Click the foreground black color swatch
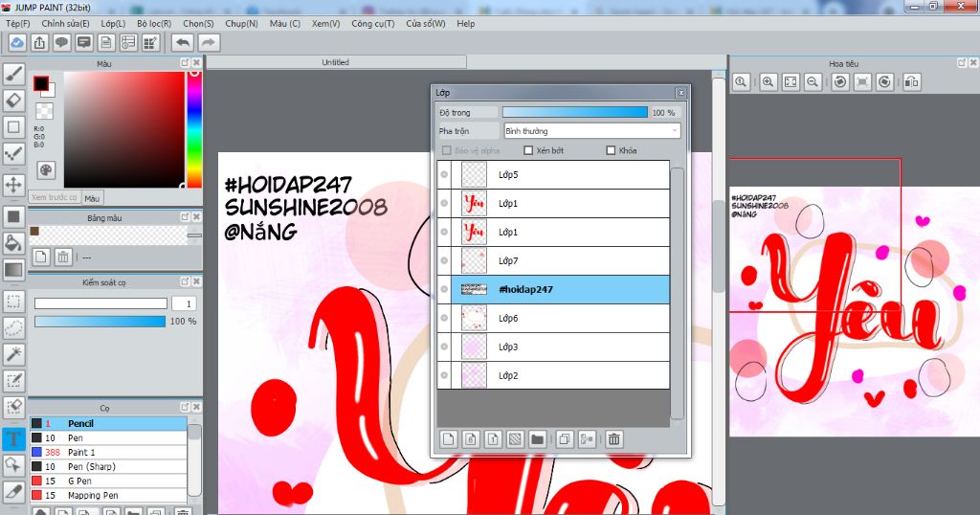Screen dimensions: 980x515 pos(41,83)
